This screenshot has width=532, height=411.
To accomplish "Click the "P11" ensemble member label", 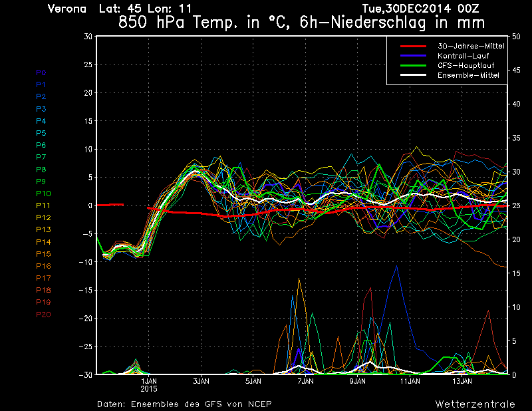I will point(43,205).
